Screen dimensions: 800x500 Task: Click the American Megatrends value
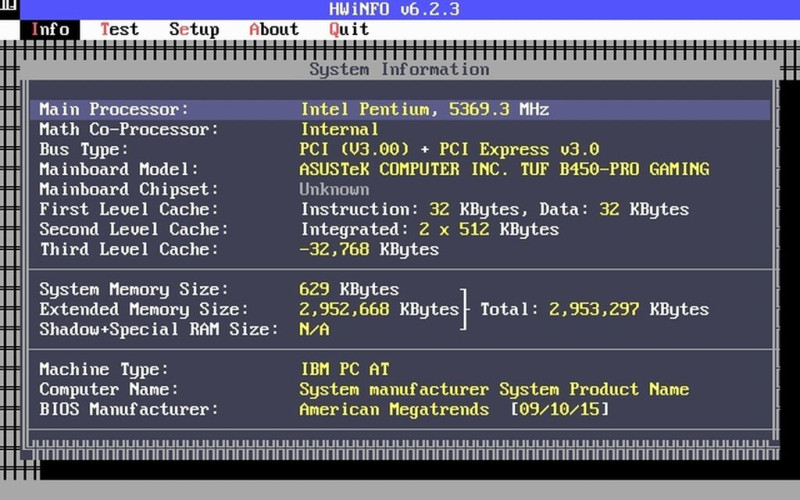[394, 409]
